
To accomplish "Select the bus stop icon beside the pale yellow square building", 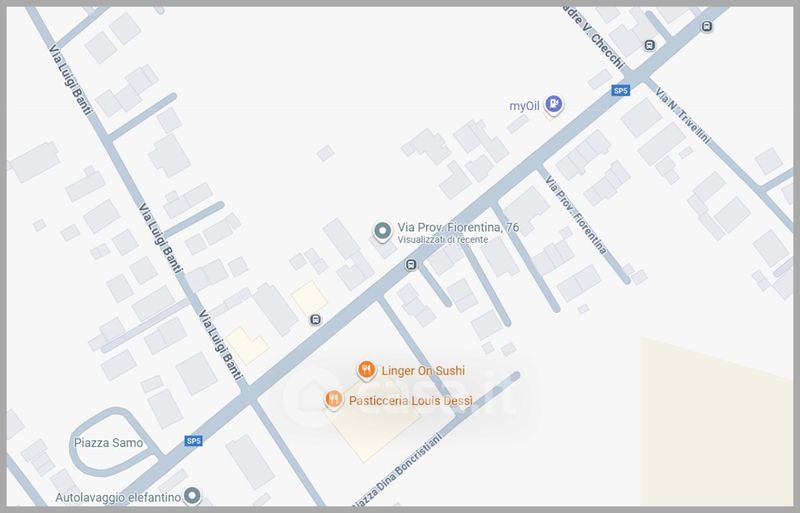I will 316,320.
